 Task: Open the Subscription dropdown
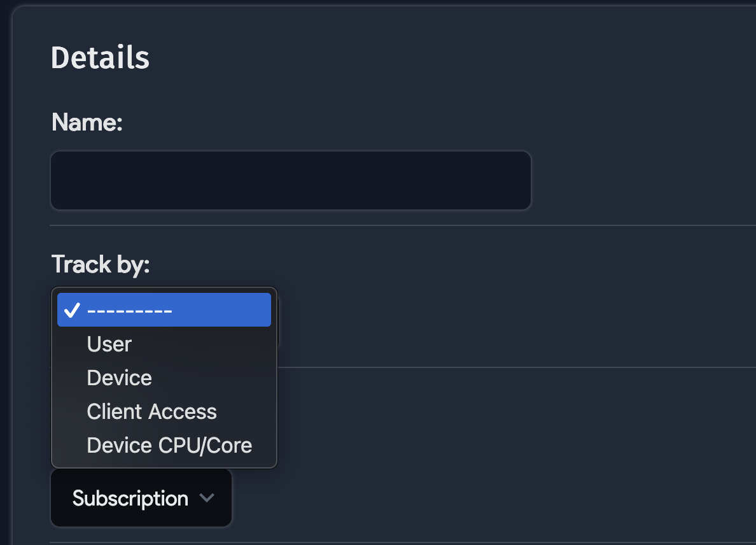click(141, 498)
